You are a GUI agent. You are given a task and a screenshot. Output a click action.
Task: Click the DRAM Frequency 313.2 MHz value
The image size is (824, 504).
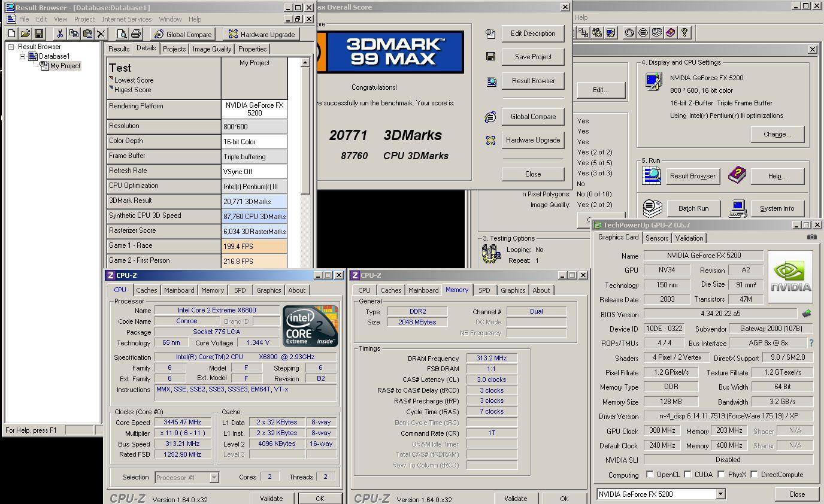point(492,358)
